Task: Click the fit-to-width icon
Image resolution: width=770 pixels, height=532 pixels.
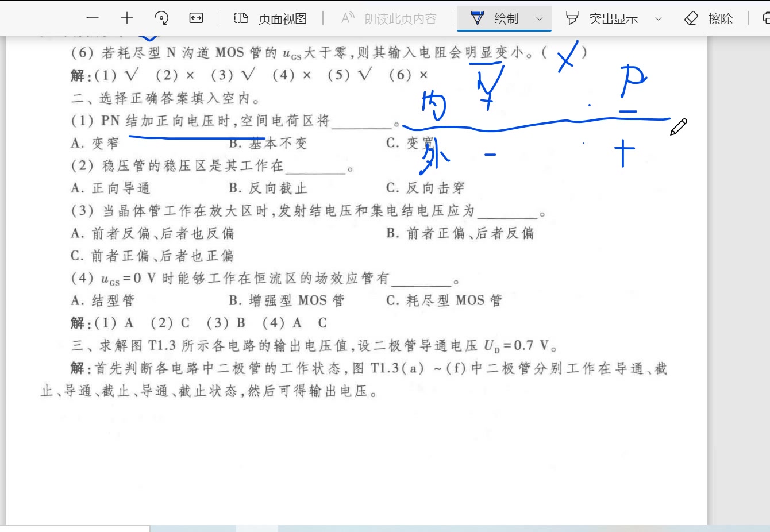Action: click(195, 18)
